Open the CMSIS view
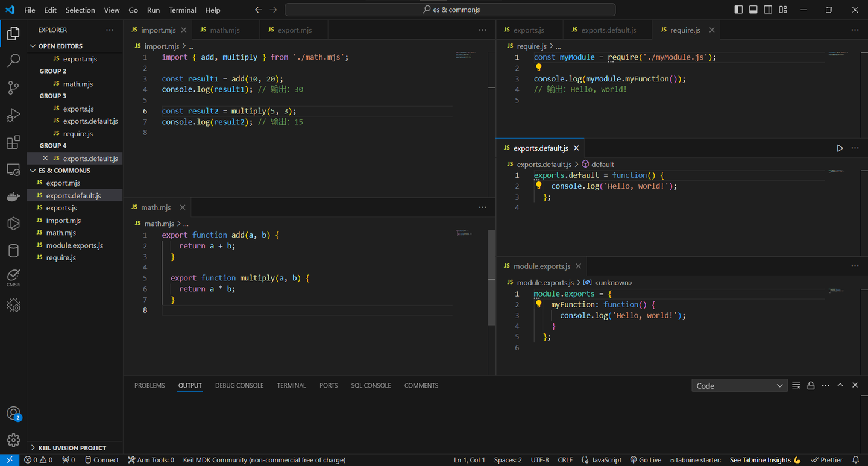The height and width of the screenshot is (466, 868). click(x=13, y=278)
